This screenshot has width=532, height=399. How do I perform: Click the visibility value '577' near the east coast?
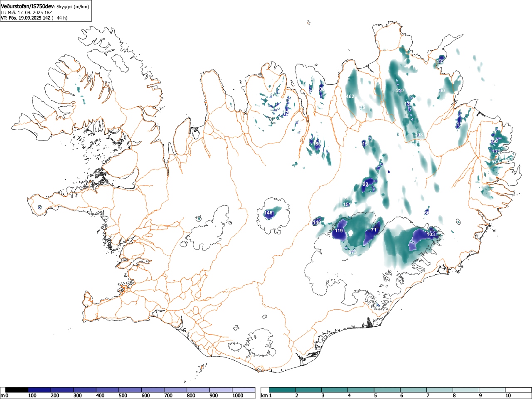[x=495, y=162]
